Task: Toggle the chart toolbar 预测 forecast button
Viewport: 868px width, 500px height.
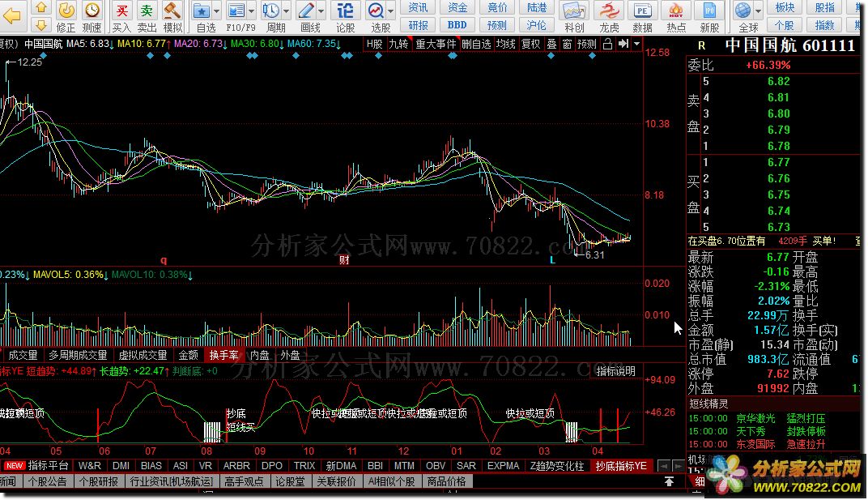Action: click(x=587, y=44)
